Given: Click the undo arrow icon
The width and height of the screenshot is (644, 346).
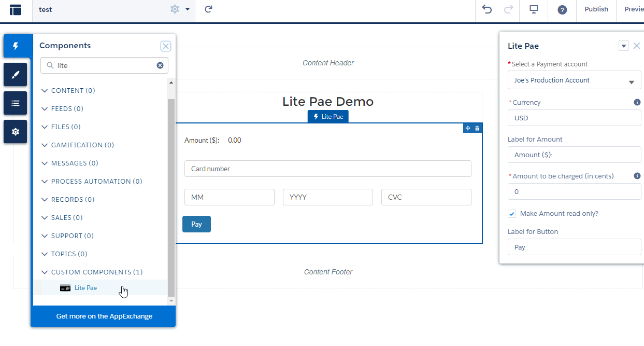Looking at the screenshot, I should 487,9.
